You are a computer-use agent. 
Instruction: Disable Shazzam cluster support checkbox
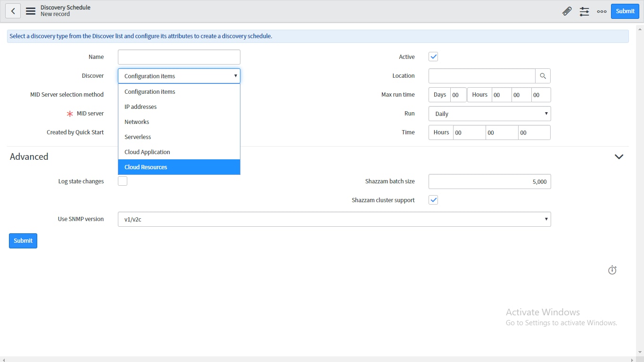433,200
